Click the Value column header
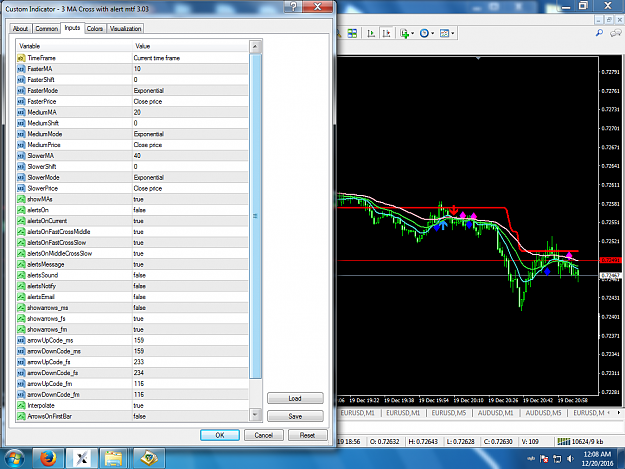This screenshot has width=625, height=469. 190,46
